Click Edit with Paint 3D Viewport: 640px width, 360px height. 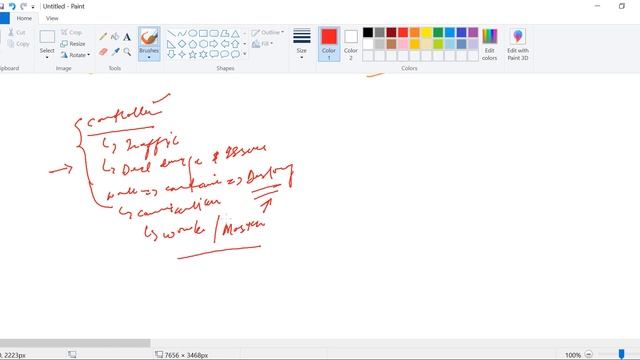tap(518, 44)
